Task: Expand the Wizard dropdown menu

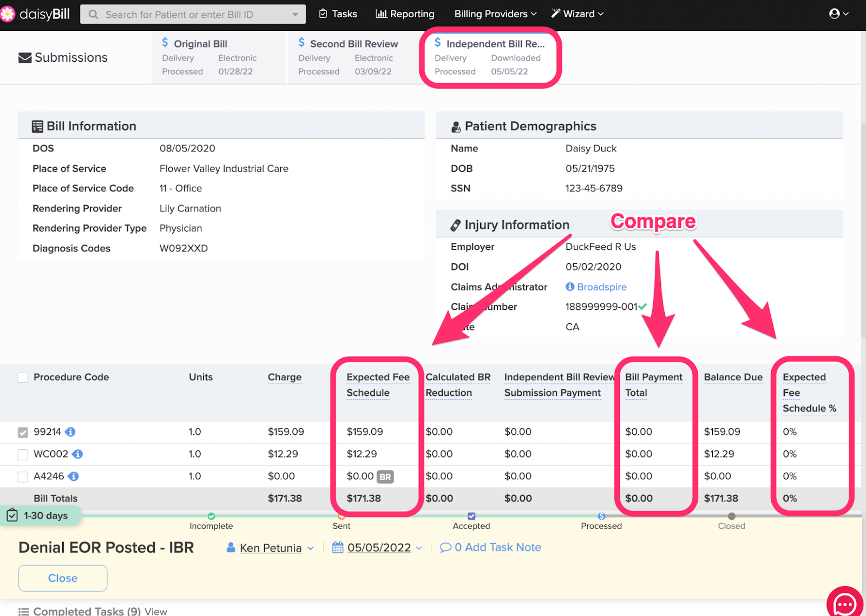Action: point(578,14)
